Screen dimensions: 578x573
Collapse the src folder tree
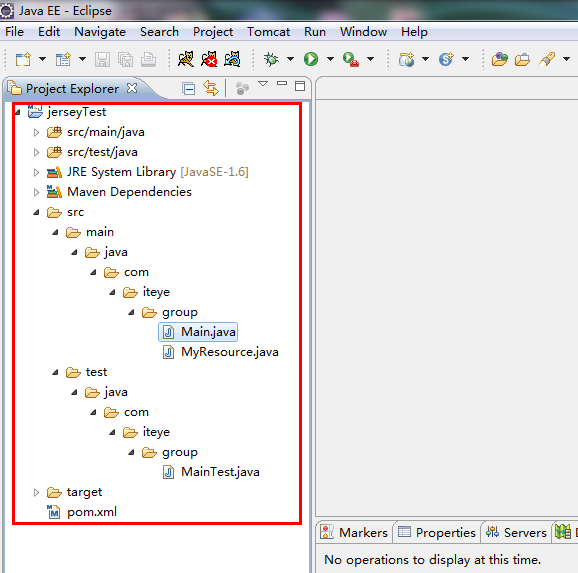tap(36, 212)
